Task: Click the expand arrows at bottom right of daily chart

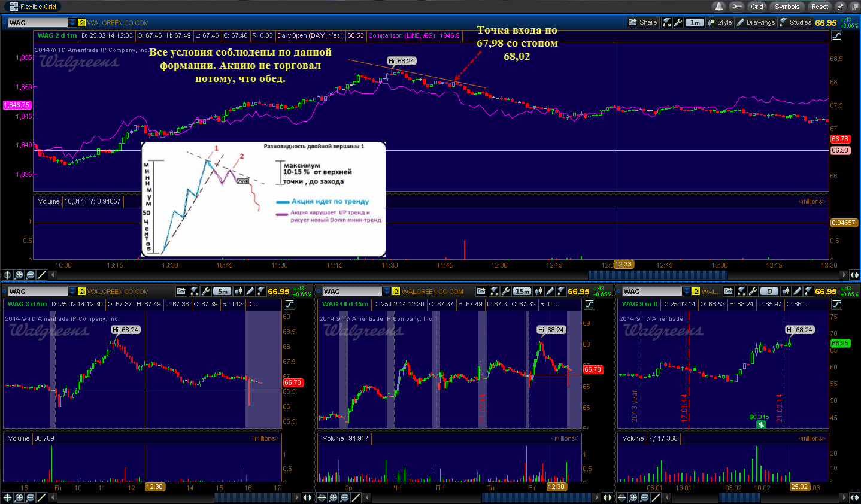Action: pyautogui.click(x=854, y=497)
